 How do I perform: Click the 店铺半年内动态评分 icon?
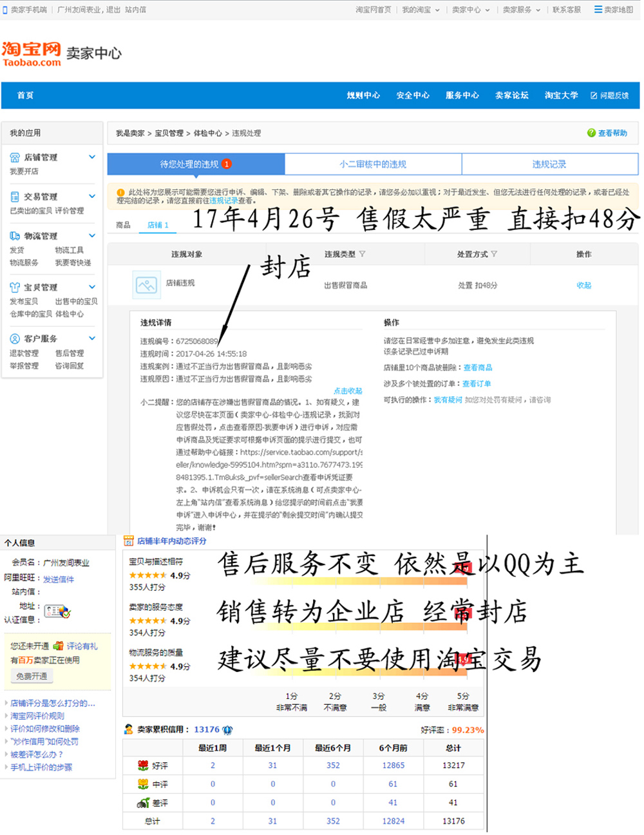128,541
